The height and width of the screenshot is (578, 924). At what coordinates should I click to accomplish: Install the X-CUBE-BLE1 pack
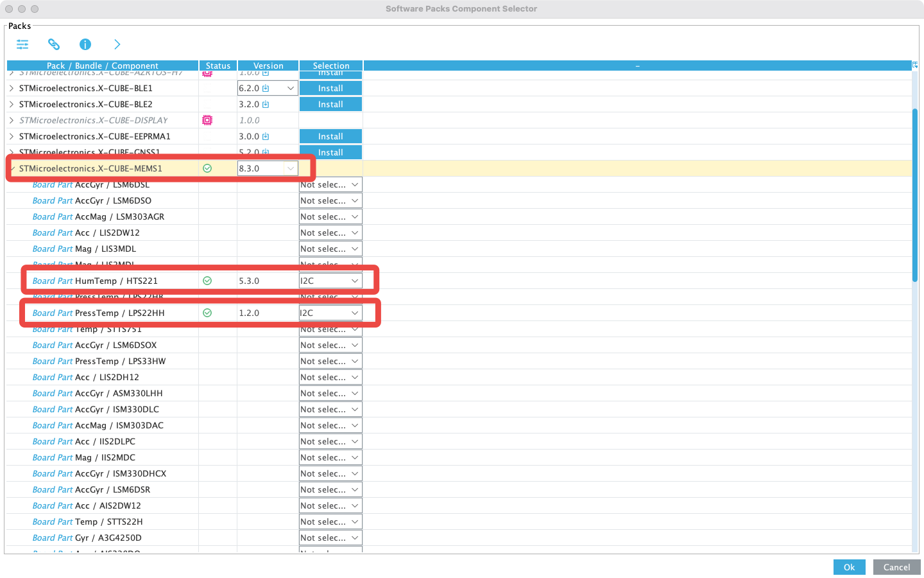[330, 88]
